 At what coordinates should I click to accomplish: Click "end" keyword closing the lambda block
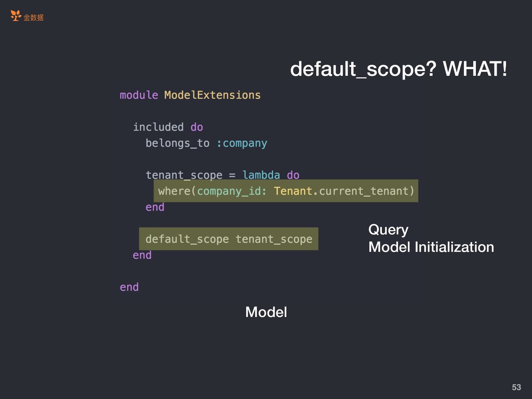[x=155, y=207]
